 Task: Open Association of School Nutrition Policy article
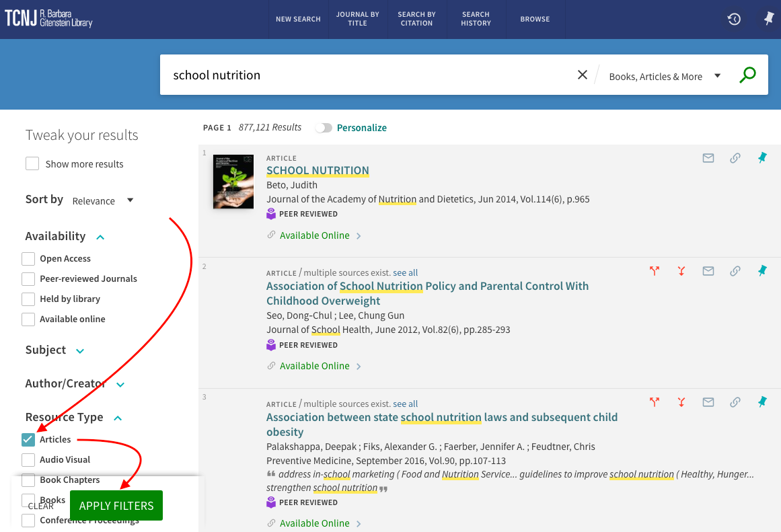pyautogui.click(x=427, y=293)
